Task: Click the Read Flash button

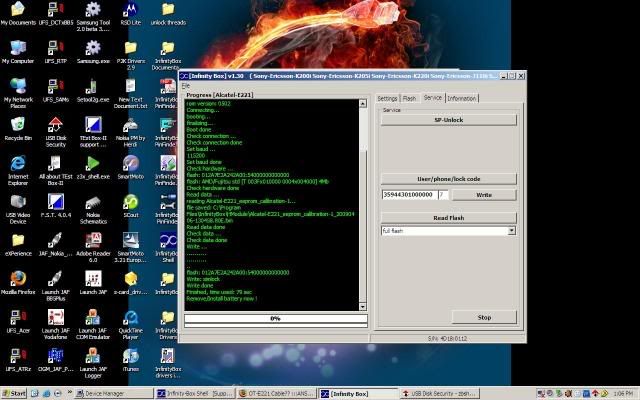Action: click(447, 217)
